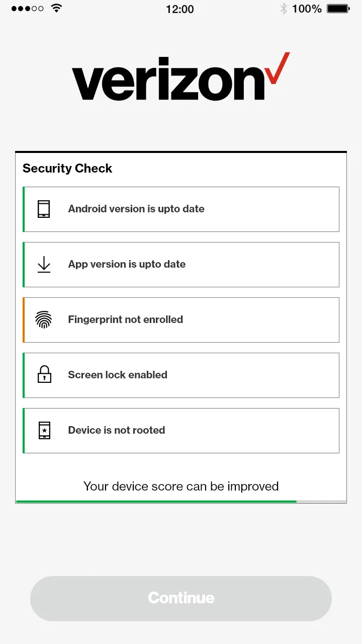The height and width of the screenshot is (644, 362).
Task: Tap the Verizon logo
Action: [x=180, y=77]
